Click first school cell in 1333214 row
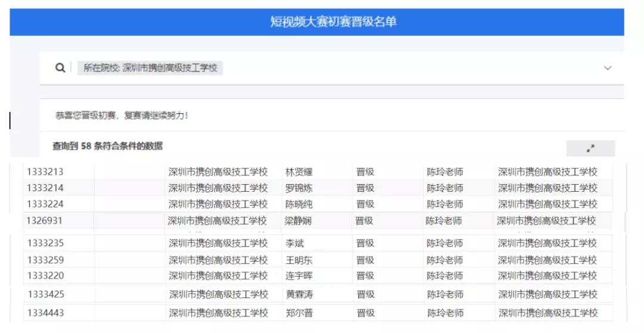This screenshot has width=644, height=333. [218, 188]
